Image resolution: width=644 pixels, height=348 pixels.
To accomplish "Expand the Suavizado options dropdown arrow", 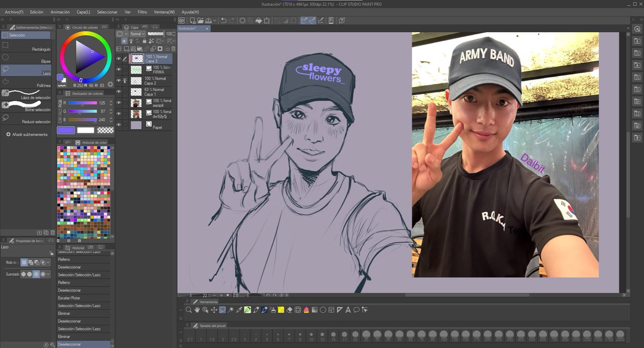I will click(48, 274).
